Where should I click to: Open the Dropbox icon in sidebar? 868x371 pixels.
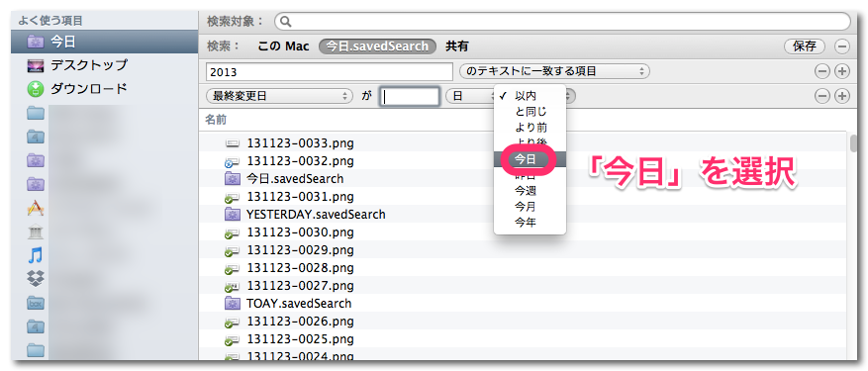36,278
